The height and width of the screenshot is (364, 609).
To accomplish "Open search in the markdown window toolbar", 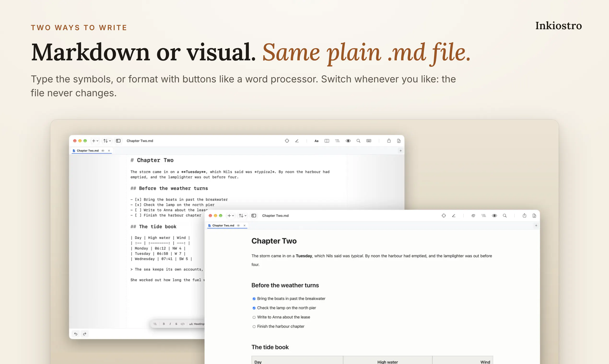I will (358, 141).
